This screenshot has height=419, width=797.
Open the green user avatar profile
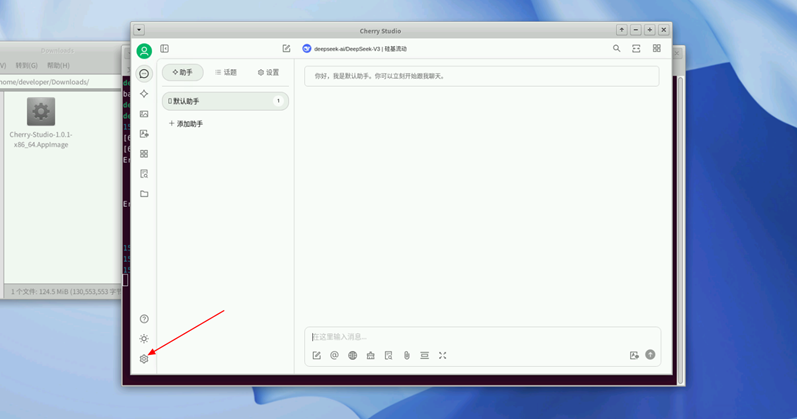(x=144, y=51)
